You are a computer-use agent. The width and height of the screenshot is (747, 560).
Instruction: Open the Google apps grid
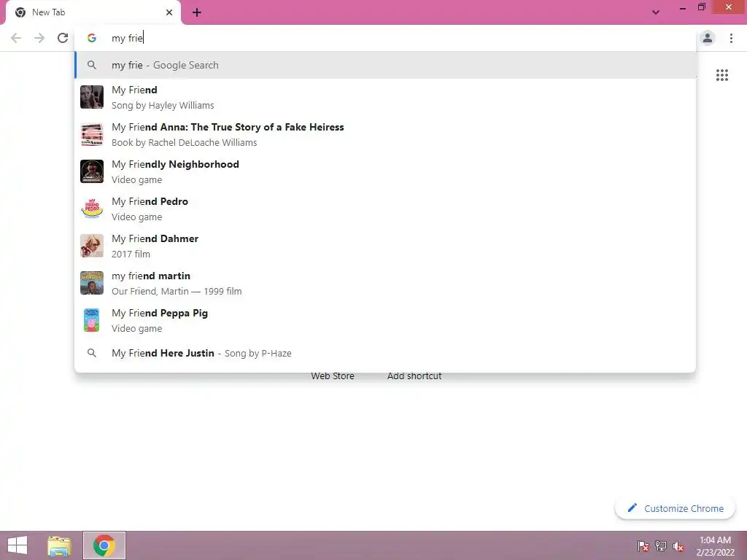click(722, 75)
